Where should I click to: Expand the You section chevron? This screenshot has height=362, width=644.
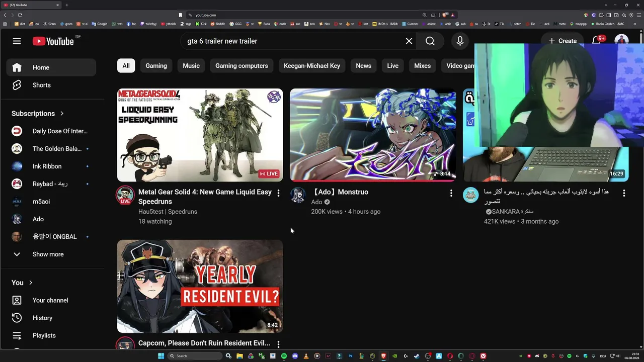click(31, 283)
